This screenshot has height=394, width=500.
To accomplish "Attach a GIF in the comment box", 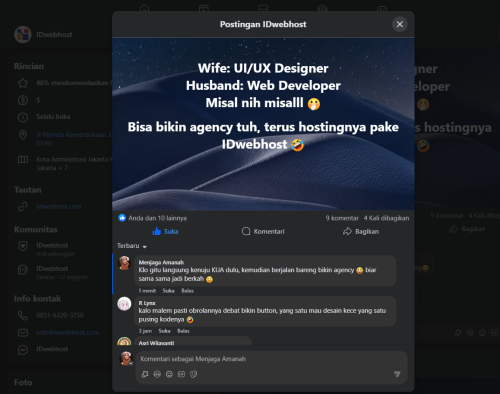I will point(181,374).
